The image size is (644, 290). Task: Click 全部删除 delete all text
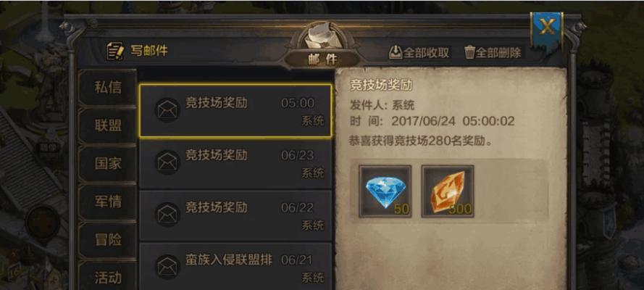point(498,53)
